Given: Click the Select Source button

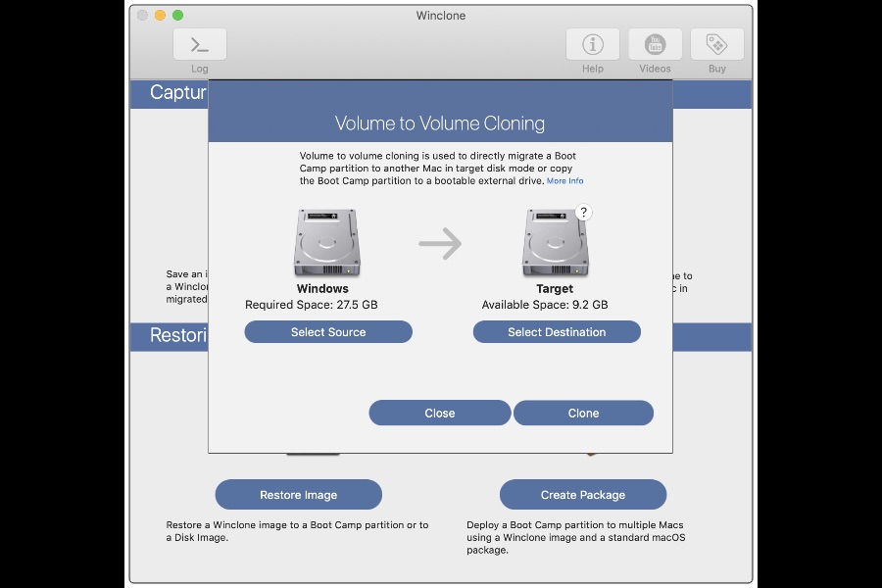Looking at the screenshot, I should point(328,332).
